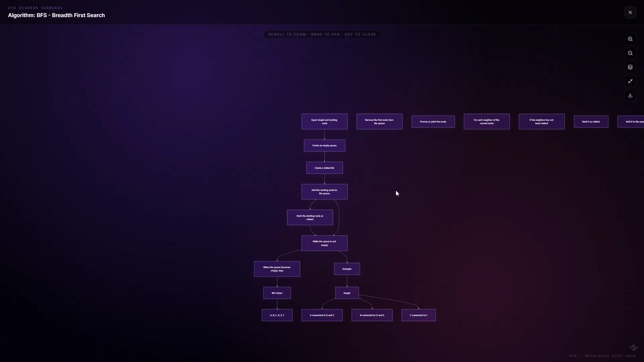Open the layers stack icon
The image size is (644, 362).
(x=630, y=67)
